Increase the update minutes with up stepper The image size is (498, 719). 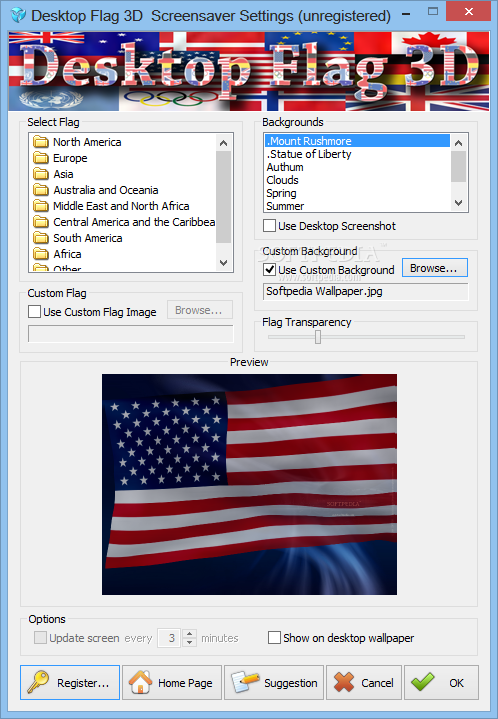189,633
